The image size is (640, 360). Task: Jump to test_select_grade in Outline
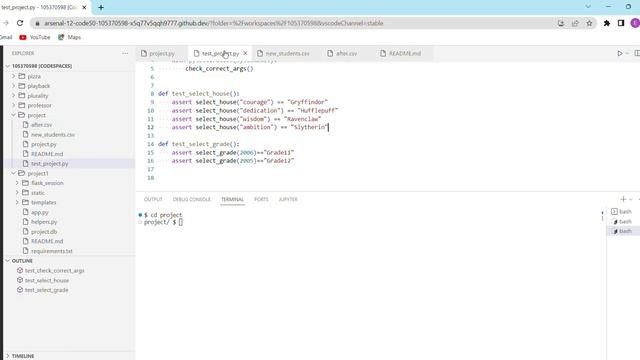coord(46,290)
